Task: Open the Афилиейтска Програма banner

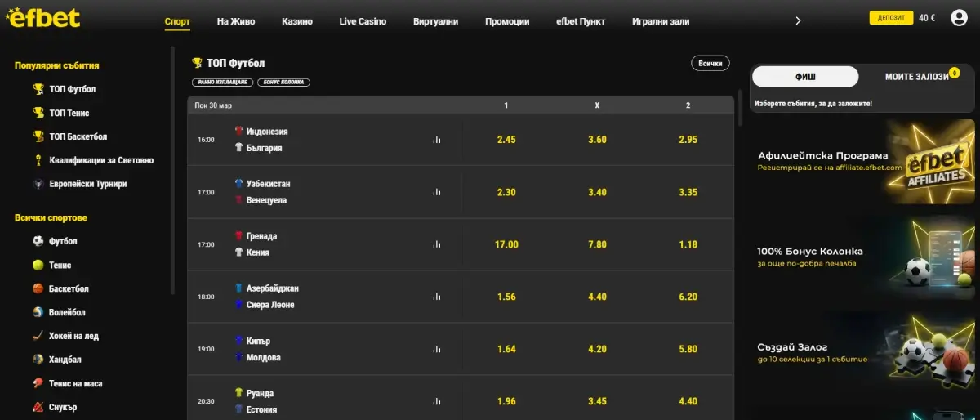Action: (x=862, y=161)
